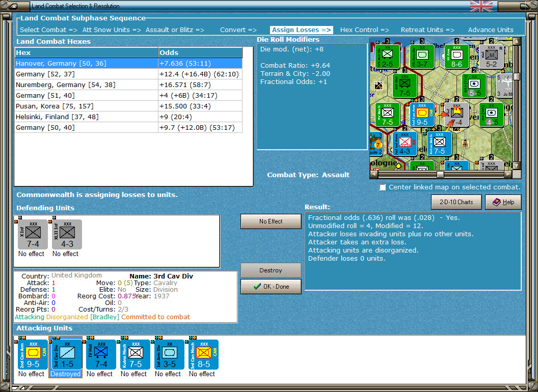538x392 pixels.
Task: Click the green 3-7 counter on the minimap
Action: 422,56
